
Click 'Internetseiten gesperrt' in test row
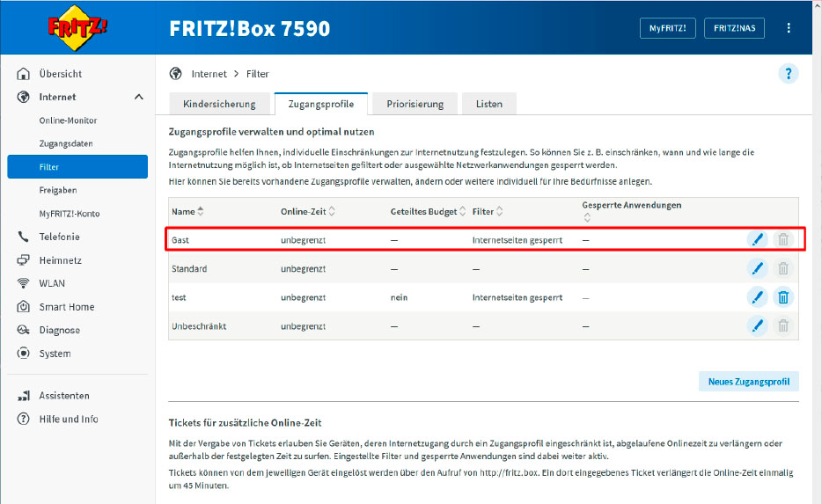517,297
